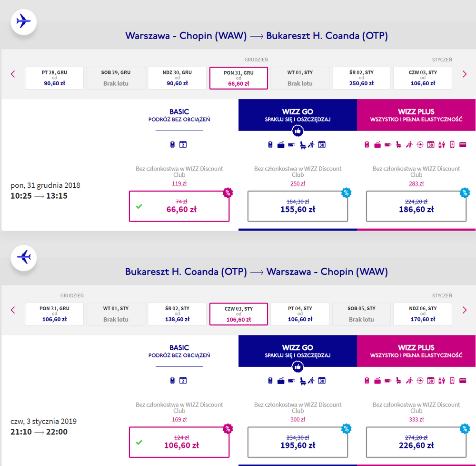This screenshot has height=466, width=476.
Task: Click the outbound WIZZ GO thumbs-up badge
Action: click(x=297, y=131)
